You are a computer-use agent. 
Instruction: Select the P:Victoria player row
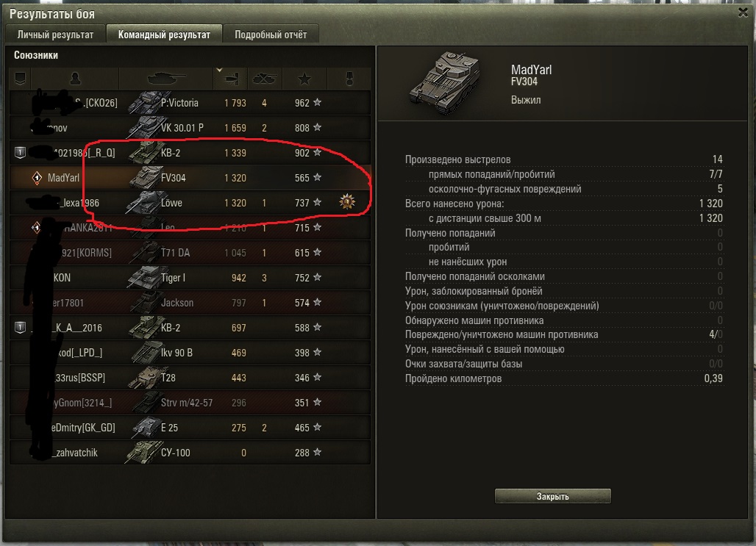(x=190, y=103)
